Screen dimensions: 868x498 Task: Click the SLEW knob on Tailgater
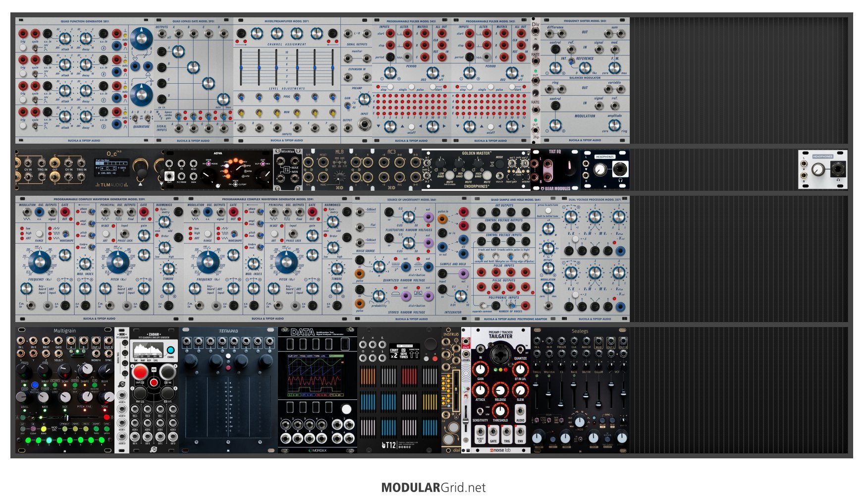coord(520,390)
